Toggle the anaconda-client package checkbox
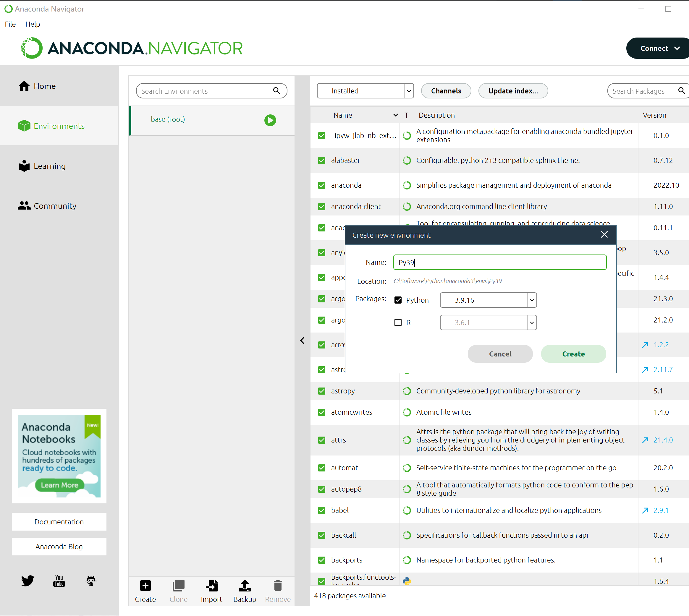This screenshot has width=689, height=616. coord(322,206)
